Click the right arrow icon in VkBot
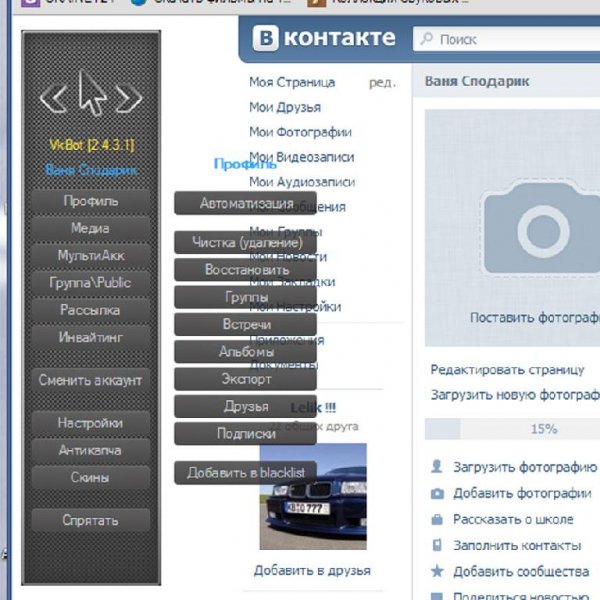This screenshot has width=600, height=600. point(129,99)
